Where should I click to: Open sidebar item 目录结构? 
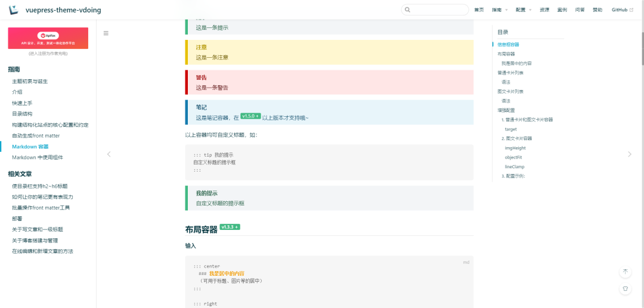point(22,114)
